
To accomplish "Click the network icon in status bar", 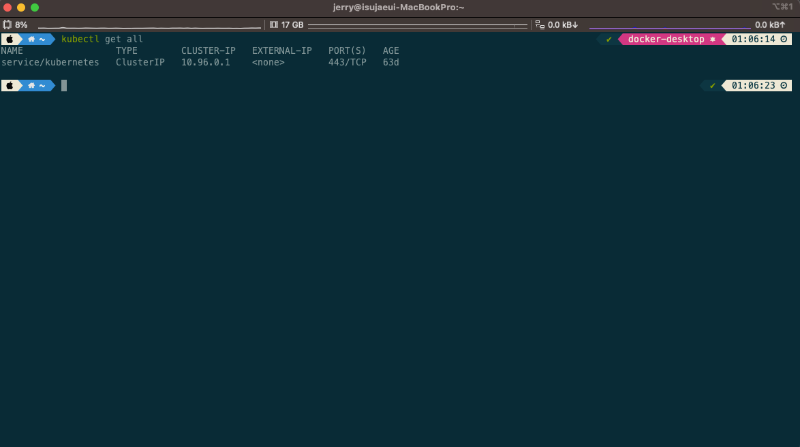I will [x=540, y=24].
